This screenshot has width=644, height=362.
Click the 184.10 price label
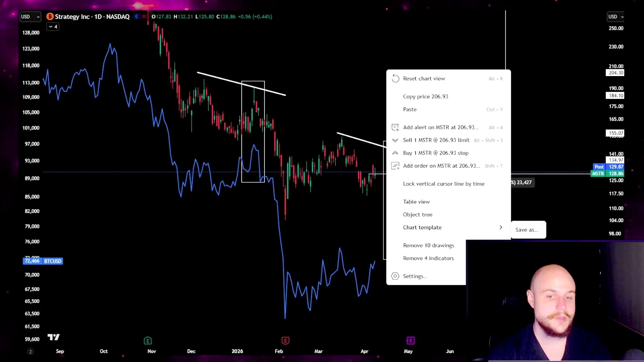(616, 96)
